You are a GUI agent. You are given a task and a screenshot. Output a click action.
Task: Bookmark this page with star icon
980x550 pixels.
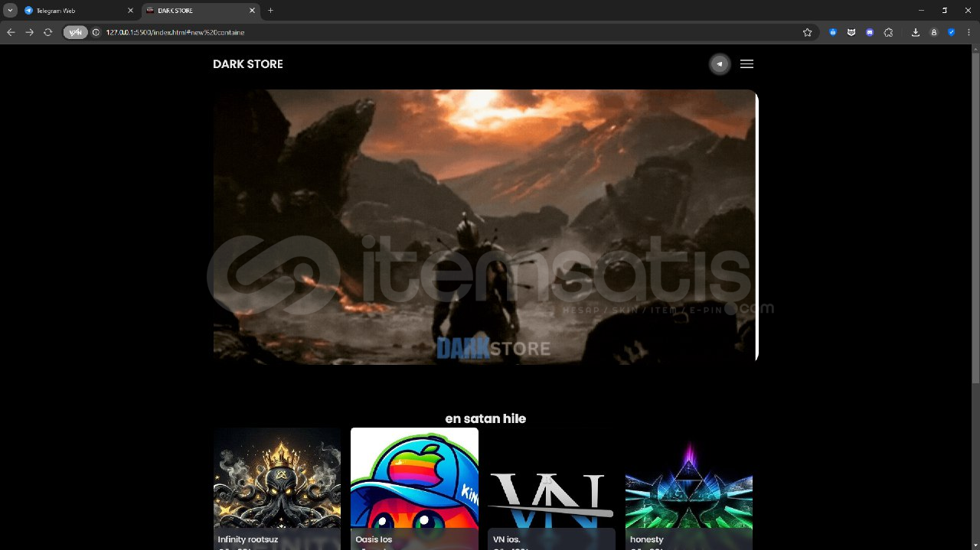tap(807, 32)
